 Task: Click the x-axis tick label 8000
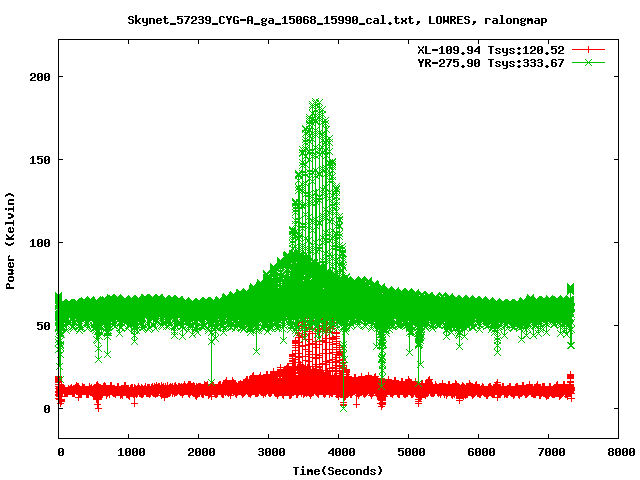621,452
